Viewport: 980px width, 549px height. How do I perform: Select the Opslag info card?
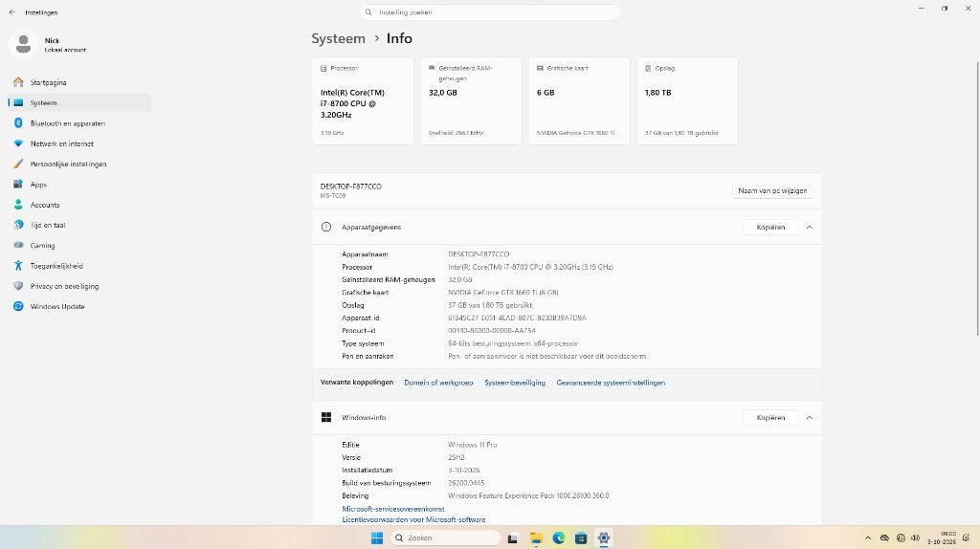[687, 100]
